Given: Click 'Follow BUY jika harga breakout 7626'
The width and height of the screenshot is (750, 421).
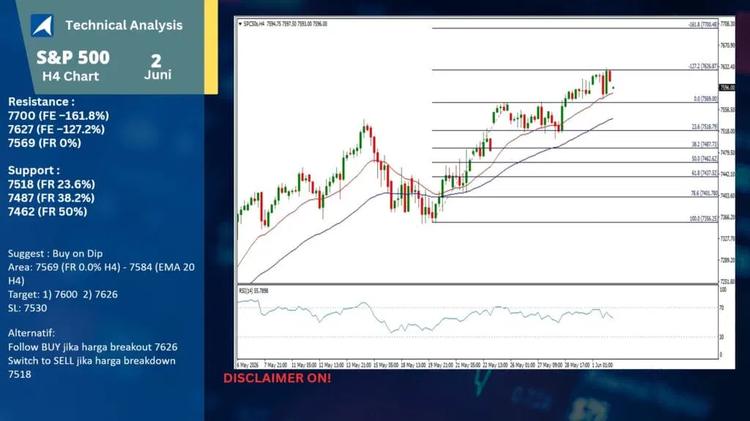Looking at the screenshot, I should [x=92, y=347].
